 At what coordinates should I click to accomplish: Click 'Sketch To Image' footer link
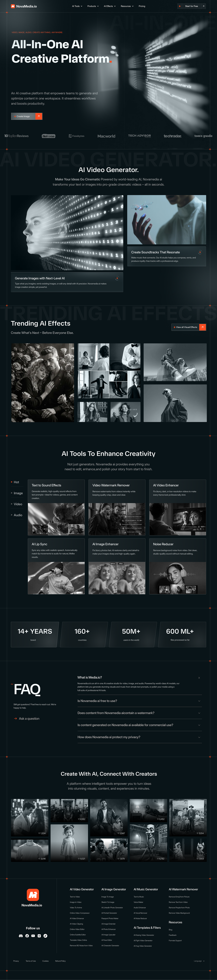click(108, 902)
